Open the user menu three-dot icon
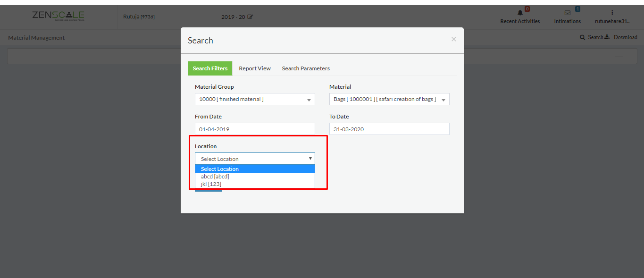The image size is (644, 278). (x=612, y=13)
